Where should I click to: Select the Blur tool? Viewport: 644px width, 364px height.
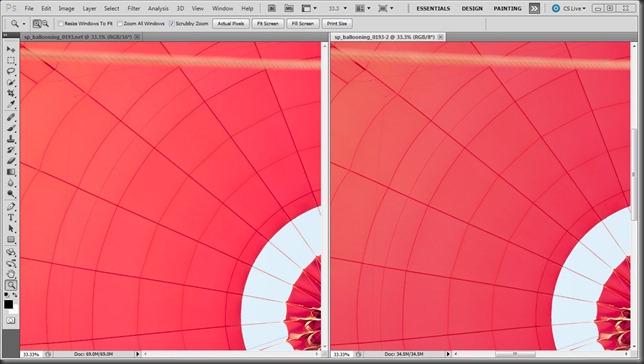coord(11,183)
